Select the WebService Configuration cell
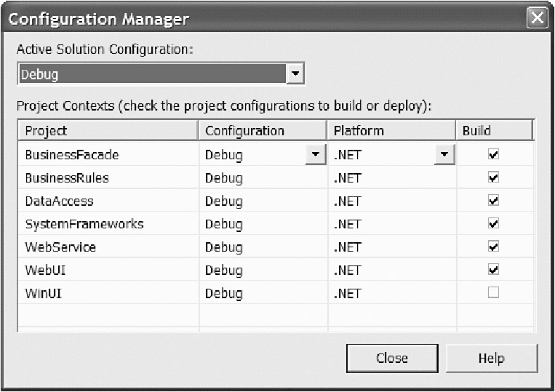The image size is (555, 392). [262, 247]
